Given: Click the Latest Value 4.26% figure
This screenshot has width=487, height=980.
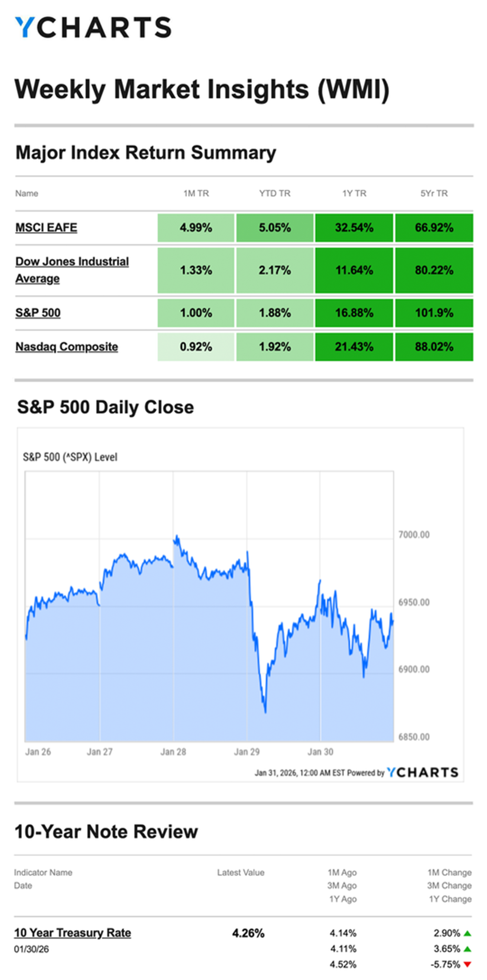Looking at the screenshot, I should [x=248, y=933].
